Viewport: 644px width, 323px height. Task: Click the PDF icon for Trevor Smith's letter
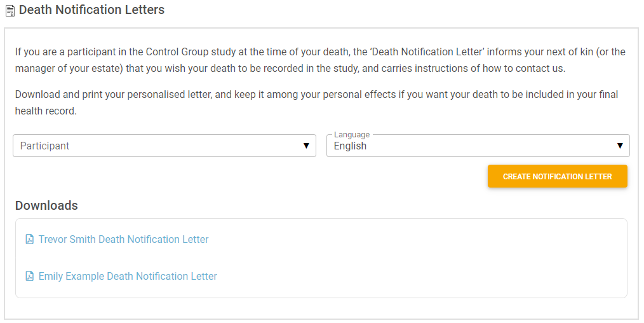[x=30, y=239]
